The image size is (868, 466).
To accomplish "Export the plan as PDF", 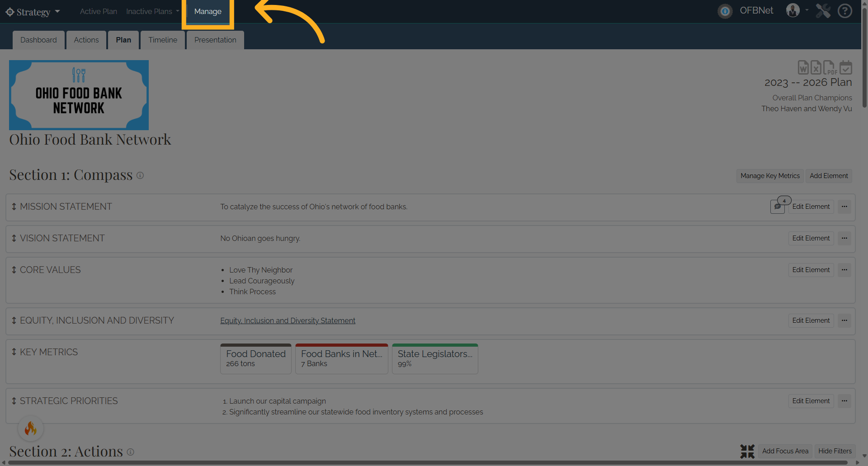I will click(830, 67).
